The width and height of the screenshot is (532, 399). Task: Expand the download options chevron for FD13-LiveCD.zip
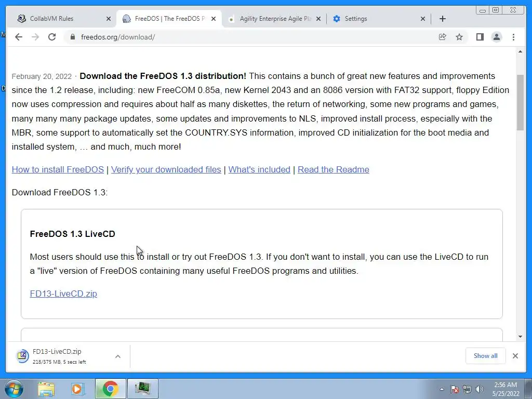pyautogui.click(x=118, y=356)
